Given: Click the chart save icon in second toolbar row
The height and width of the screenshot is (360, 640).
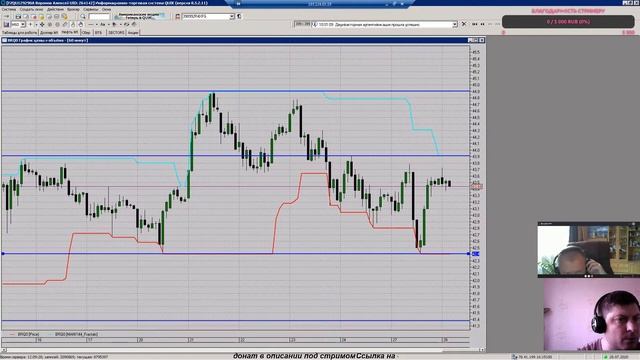Looking at the screenshot, I should (6, 24).
